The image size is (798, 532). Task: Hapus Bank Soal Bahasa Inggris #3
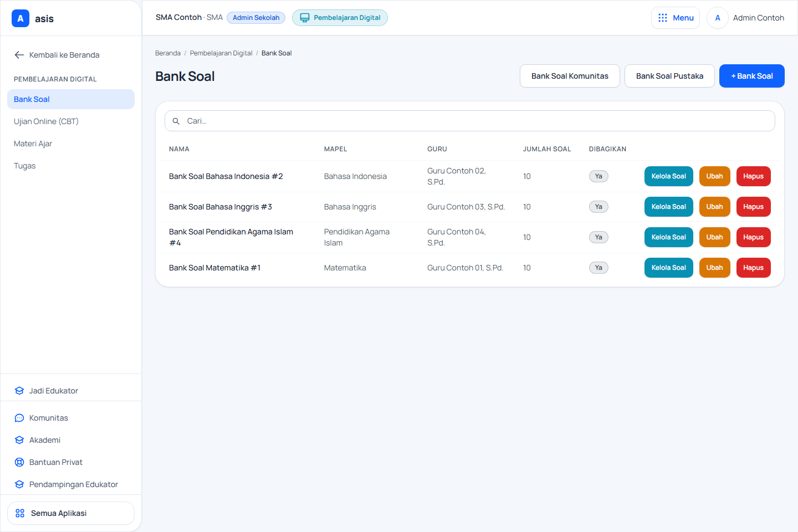pyautogui.click(x=754, y=207)
